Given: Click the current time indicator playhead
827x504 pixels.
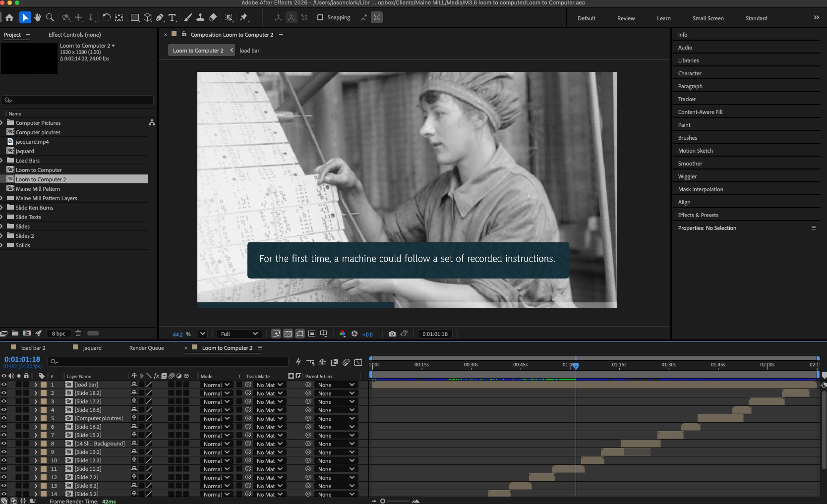Looking at the screenshot, I should (x=576, y=366).
